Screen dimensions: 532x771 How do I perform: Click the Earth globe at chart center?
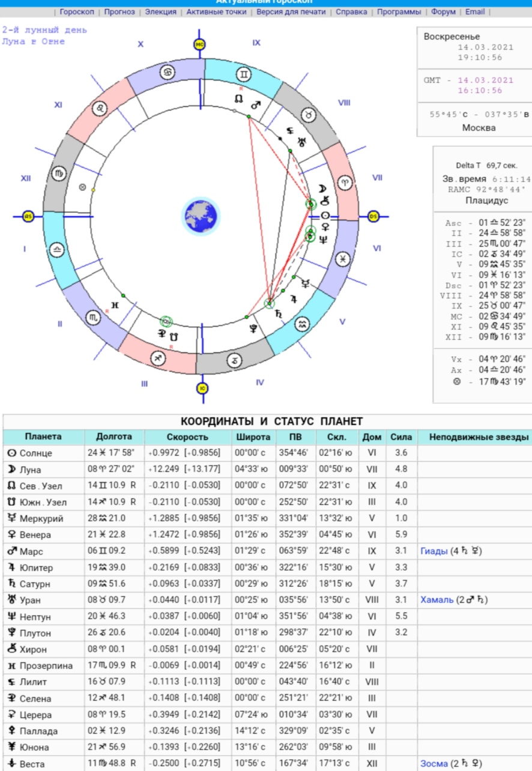coord(201,216)
